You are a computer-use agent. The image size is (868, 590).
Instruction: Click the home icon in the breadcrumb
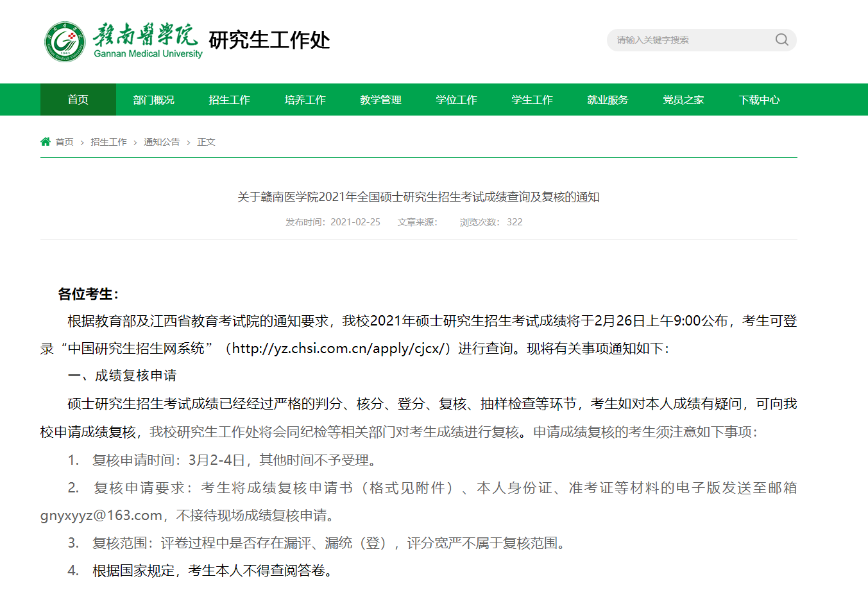click(45, 141)
